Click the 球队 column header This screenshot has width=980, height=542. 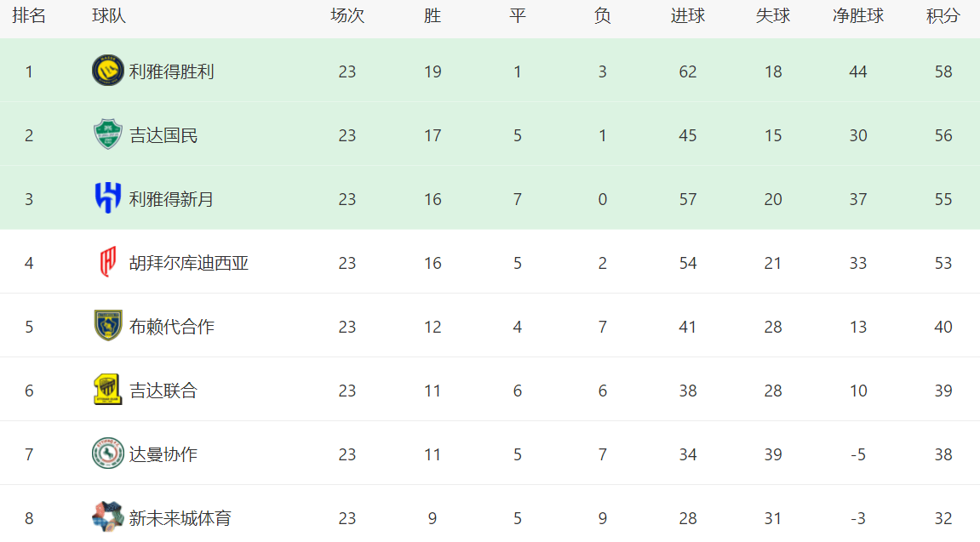click(109, 16)
